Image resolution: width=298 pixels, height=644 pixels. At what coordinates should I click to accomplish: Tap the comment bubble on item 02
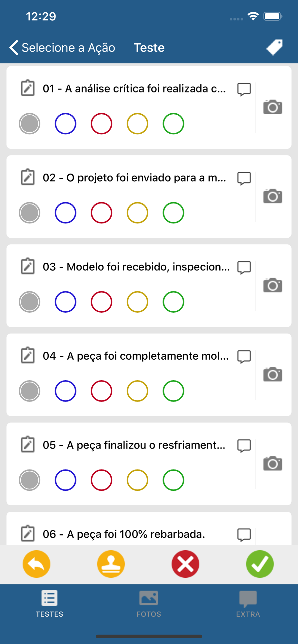click(x=244, y=178)
